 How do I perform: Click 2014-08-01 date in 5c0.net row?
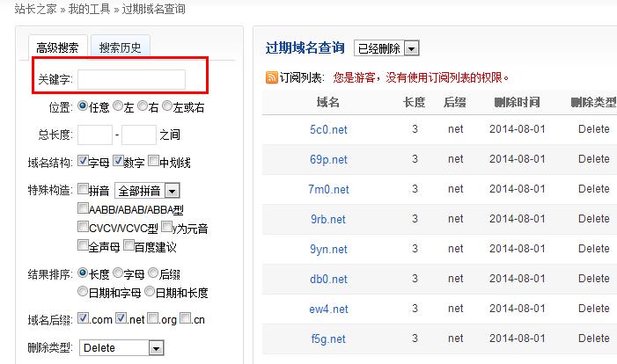pyautogui.click(x=517, y=129)
